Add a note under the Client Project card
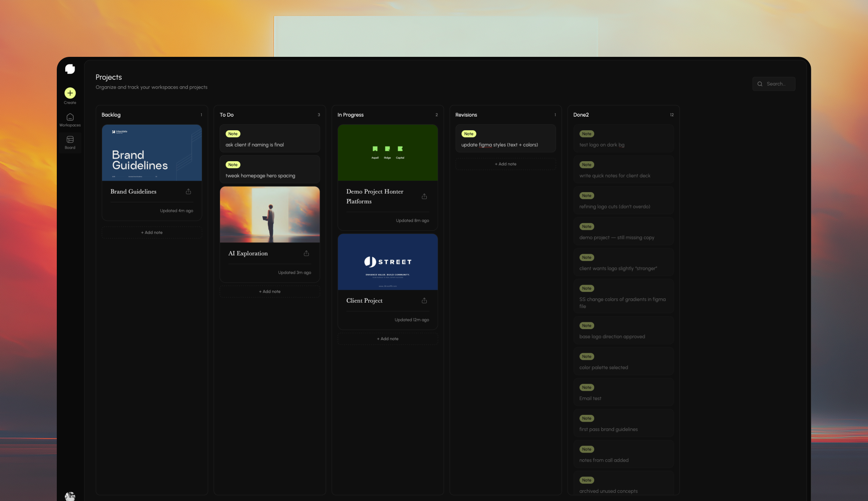The image size is (868, 501). (x=387, y=339)
